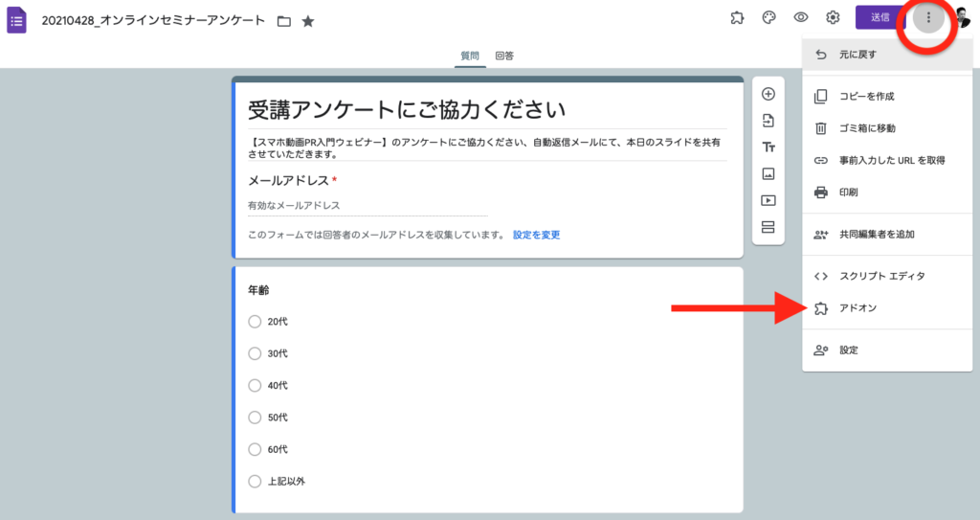Click the document name 20210428_オンラインセミナーアンケート
Viewport: 980px width, 520px height.
(x=153, y=21)
